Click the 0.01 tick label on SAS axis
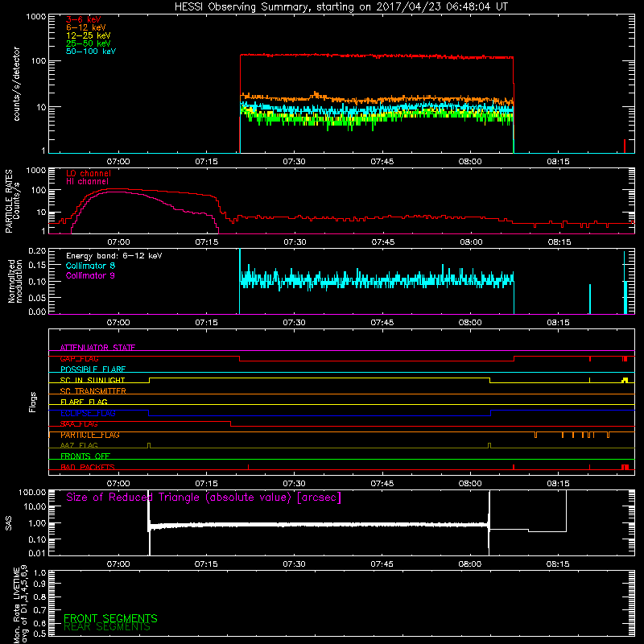644x644 pixels. click(37, 553)
